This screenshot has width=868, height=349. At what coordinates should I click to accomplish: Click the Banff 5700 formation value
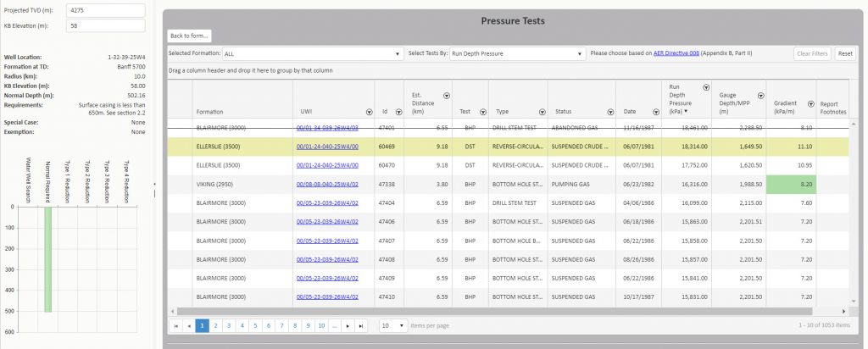coord(131,66)
